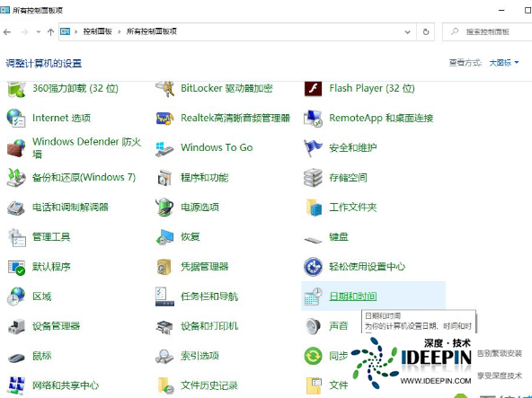Open the Flash Player (32 位) icon
The width and height of the screenshot is (532, 398).
(313, 89)
